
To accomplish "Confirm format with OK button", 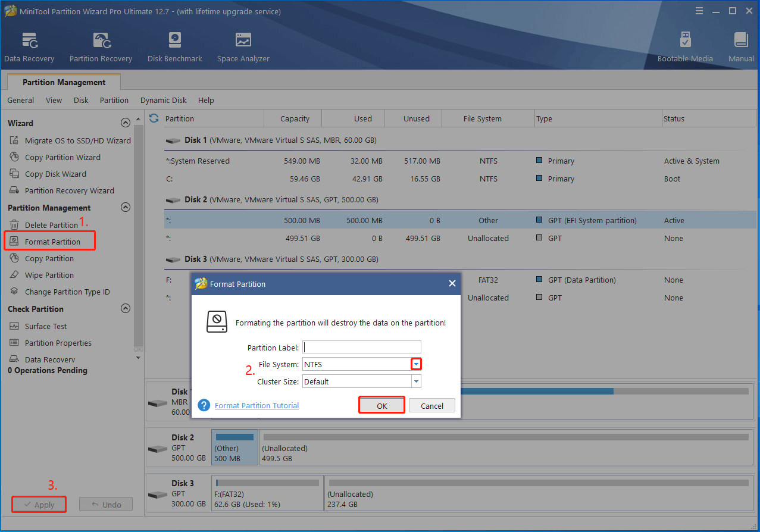I will 382,405.
